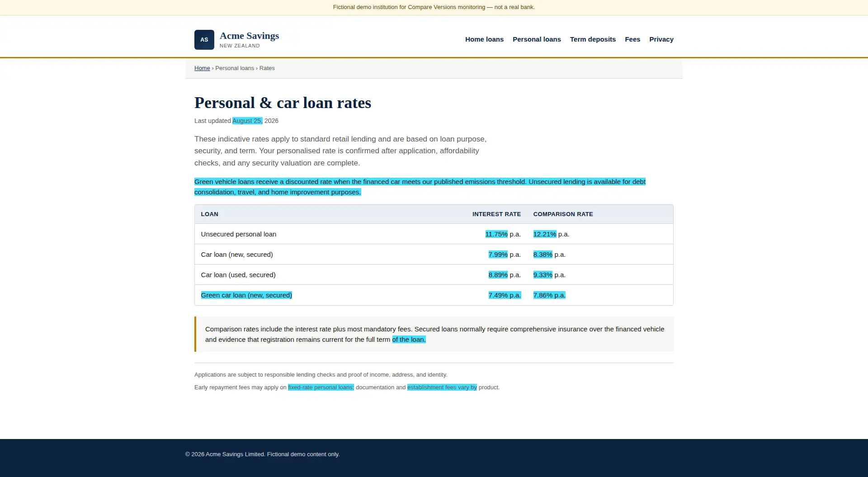This screenshot has width=868, height=477.
Task: Go to Personal loans navigation item
Action: pyautogui.click(x=537, y=39)
